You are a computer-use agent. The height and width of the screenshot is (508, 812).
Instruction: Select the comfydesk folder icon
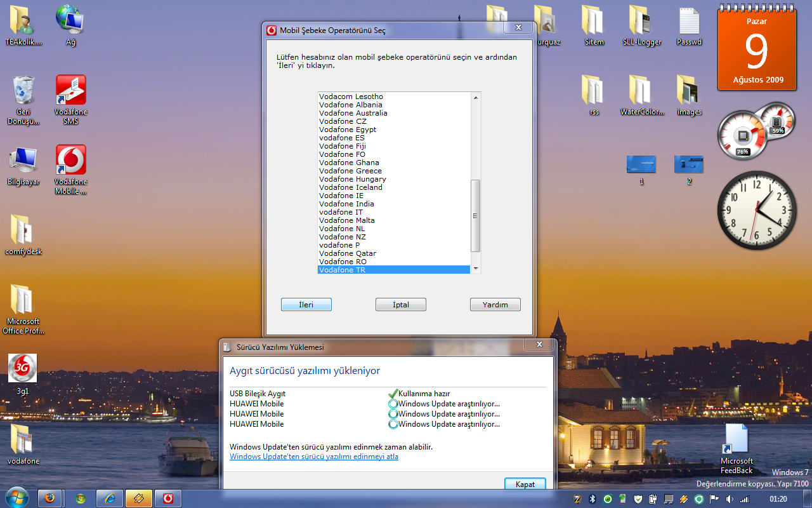click(x=23, y=235)
